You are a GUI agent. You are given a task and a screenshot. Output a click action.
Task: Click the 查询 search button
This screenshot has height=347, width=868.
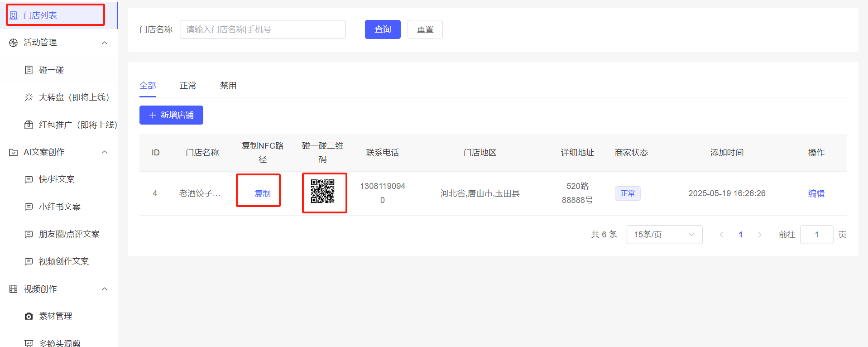[383, 29]
